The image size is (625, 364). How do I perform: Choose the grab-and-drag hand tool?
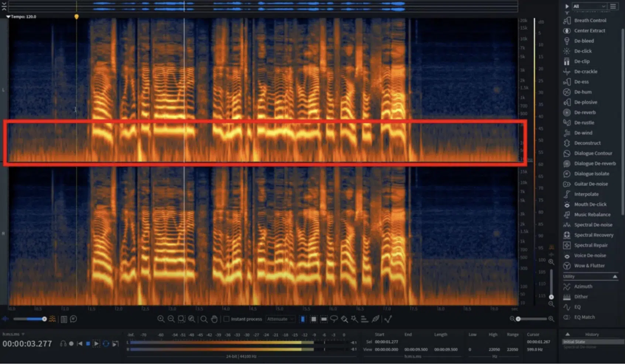[214, 319]
